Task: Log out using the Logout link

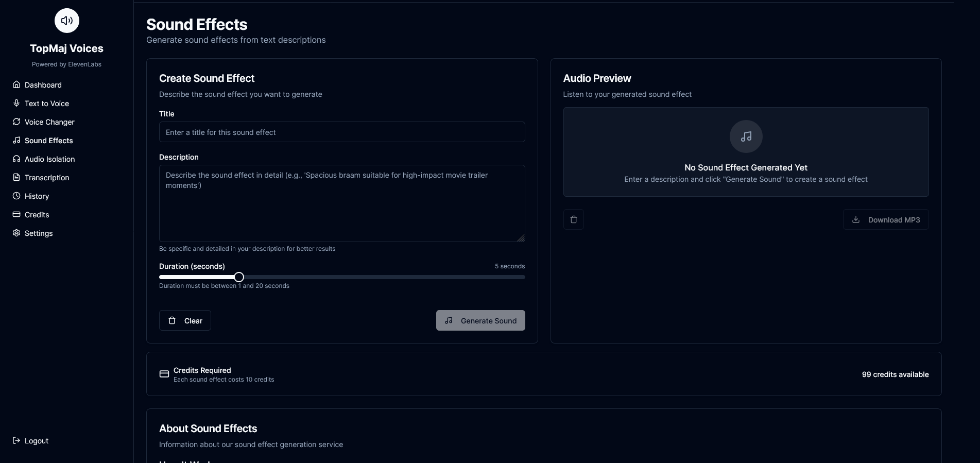Action: (36, 441)
